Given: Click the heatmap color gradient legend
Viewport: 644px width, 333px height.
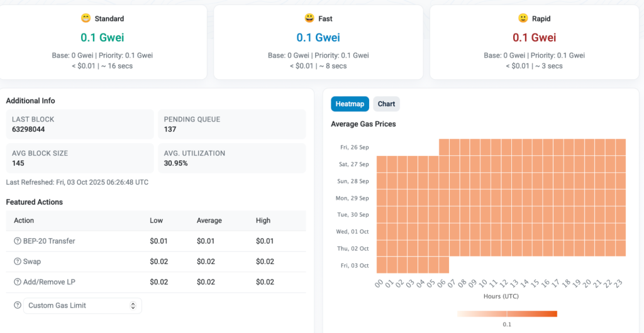Looking at the screenshot, I should coord(507,314).
